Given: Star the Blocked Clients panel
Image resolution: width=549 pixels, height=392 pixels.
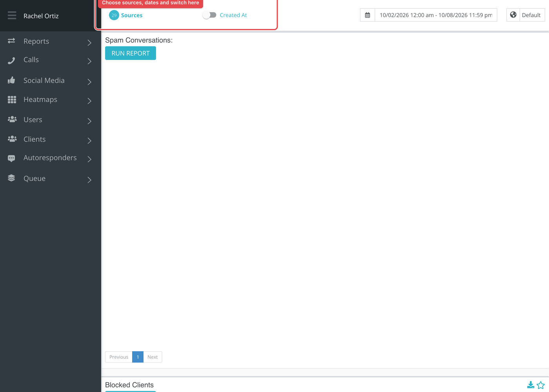Looking at the screenshot, I should point(541,385).
